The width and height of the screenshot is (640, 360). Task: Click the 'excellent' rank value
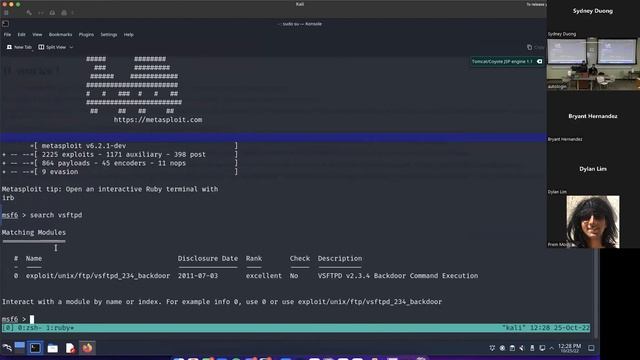[x=264, y=276]
